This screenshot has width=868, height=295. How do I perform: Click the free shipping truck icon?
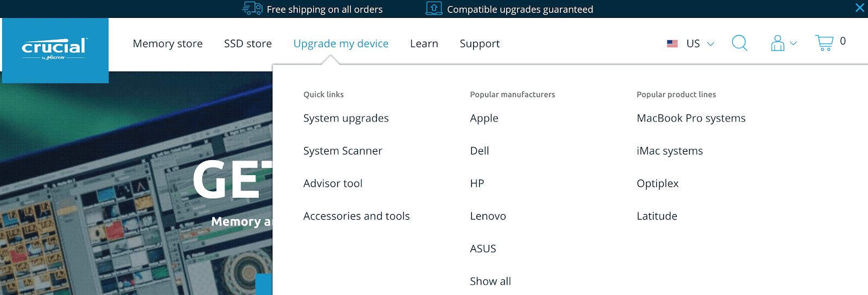point(252,8)
